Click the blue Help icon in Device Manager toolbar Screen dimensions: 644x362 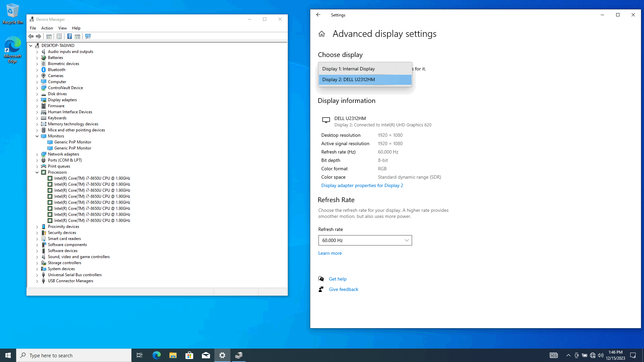(69, 36)
